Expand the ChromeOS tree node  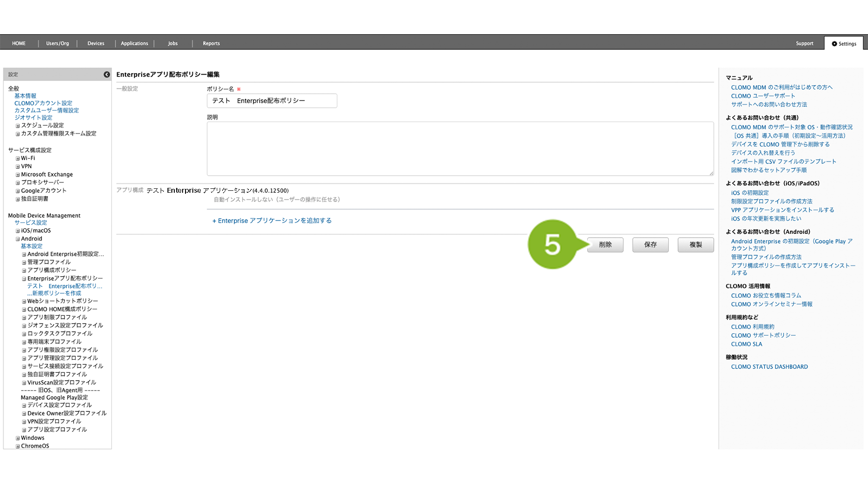pos(18,446)
